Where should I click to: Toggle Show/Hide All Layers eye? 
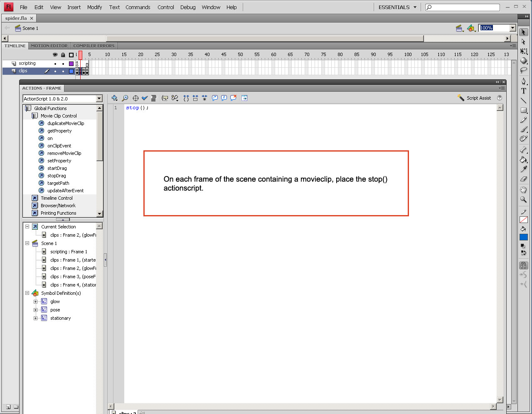55,55
